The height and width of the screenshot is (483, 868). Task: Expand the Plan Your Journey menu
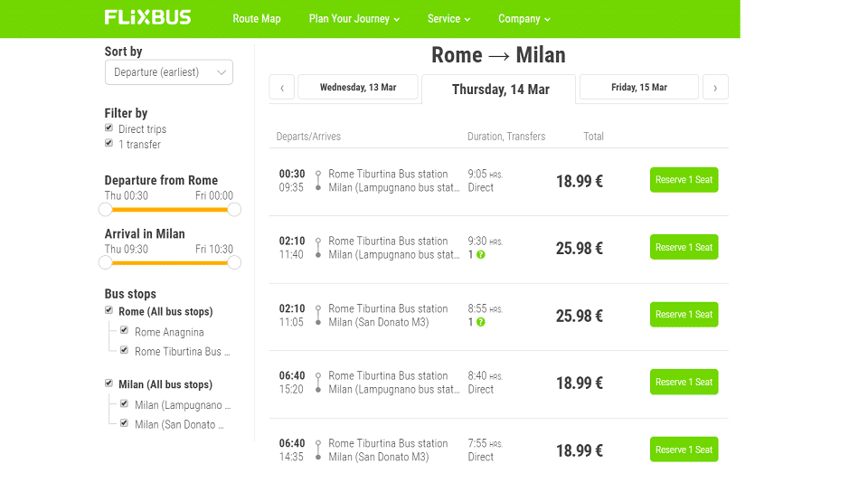click(x=354, y=19)
